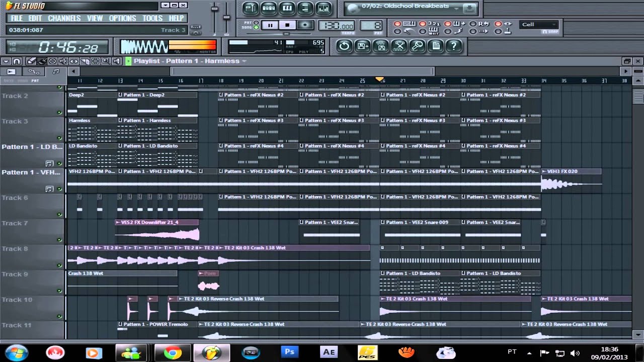The height and width of the screenshot is (362, 644).
Task: Click Save new version icon
Action: pyautogui.click(x=362, y=46)
